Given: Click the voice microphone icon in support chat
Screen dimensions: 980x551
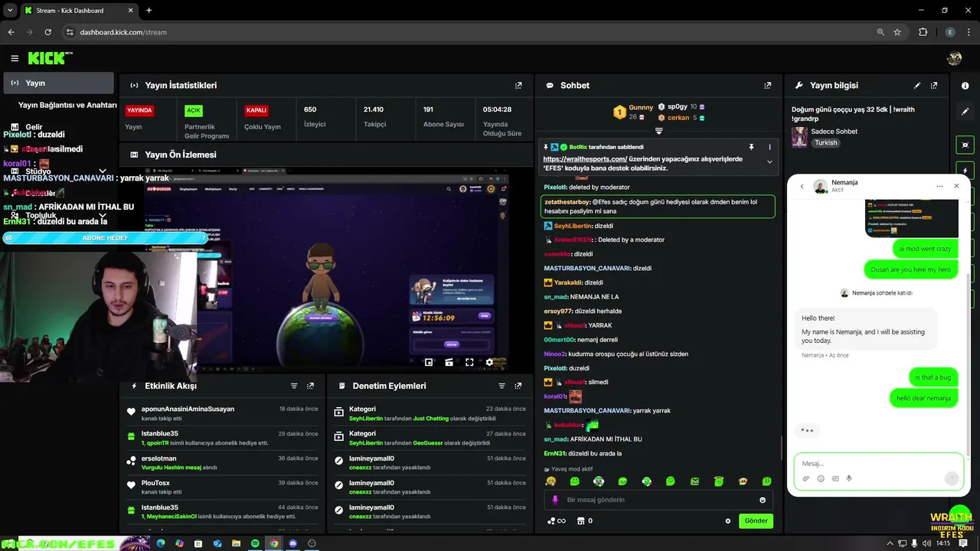Looking at the screenshot, I should [x=849, y=479].
